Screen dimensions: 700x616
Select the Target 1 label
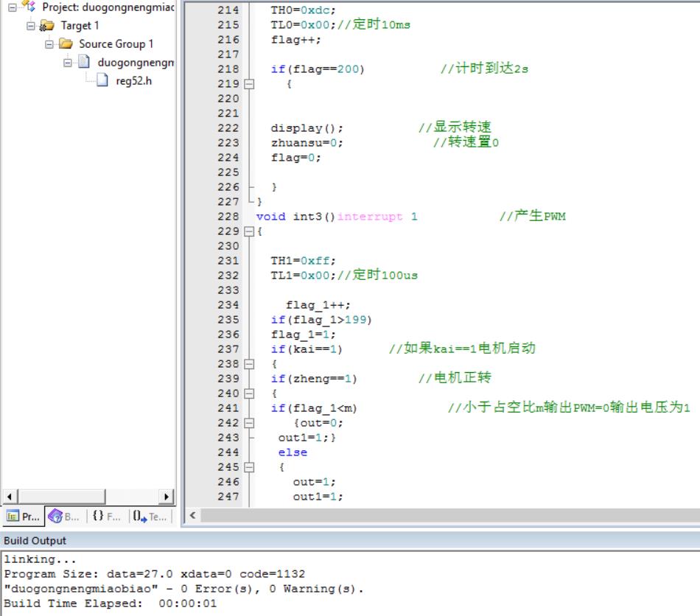pos(80,26)
